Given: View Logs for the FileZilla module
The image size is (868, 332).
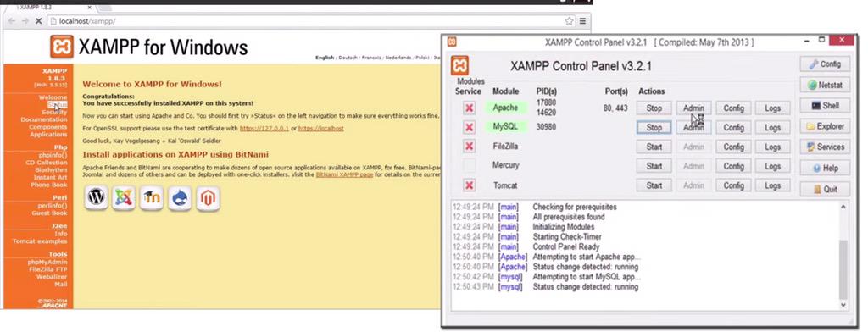Looking at the screenshot, I should pos(773,147).
